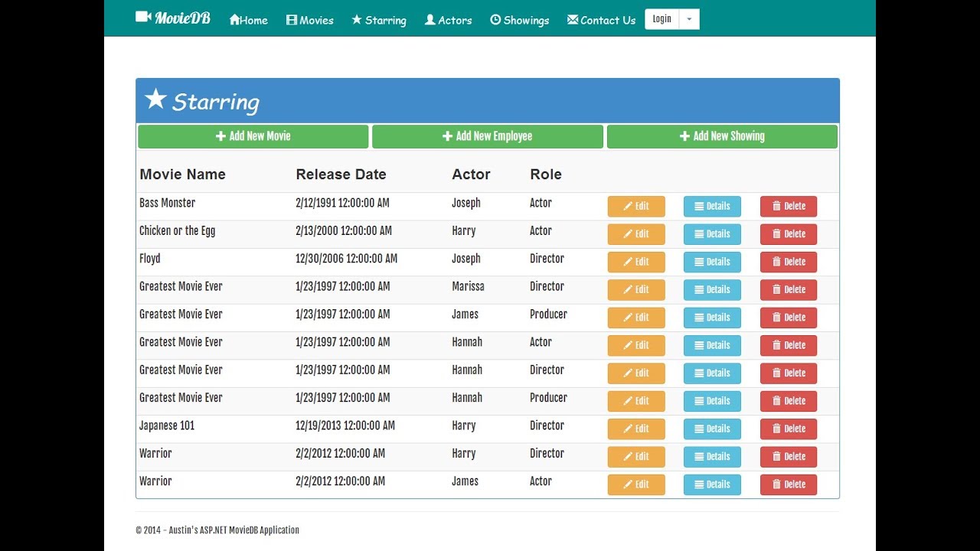Open the Contact Us page
This screenshot has width=980, height=551.
point(601,20)
